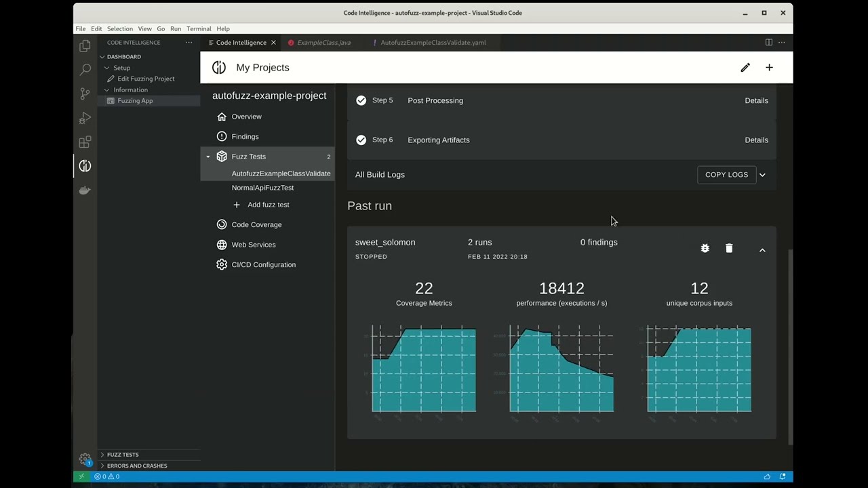Click the 'All Build Logs' label

pyautogui.click(x=380, y=175)
